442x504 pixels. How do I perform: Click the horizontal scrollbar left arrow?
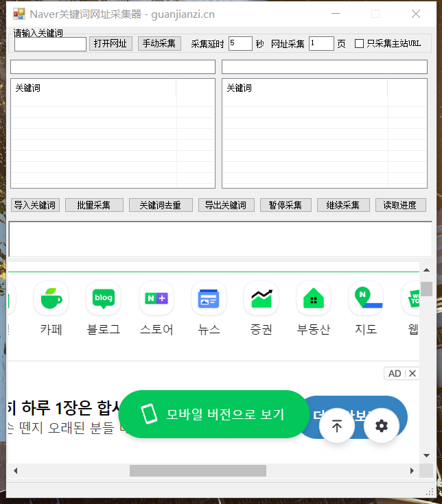pos(15,471)
